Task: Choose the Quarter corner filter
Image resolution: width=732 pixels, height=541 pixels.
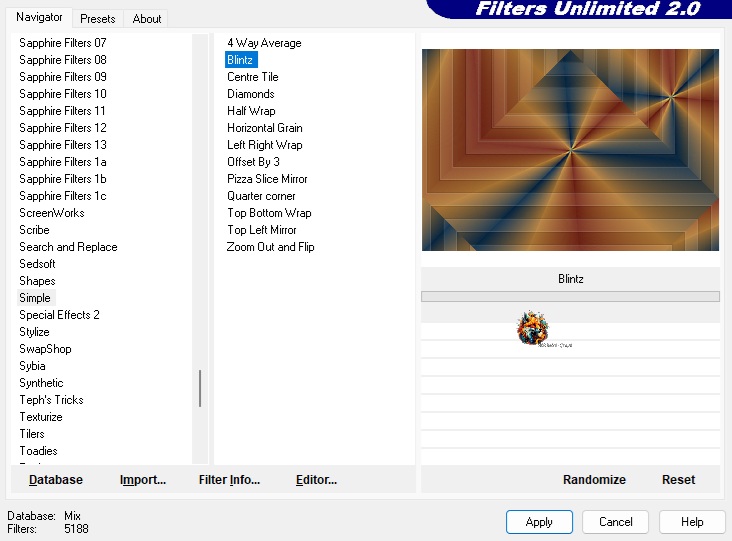Action: click(x=261, y=196)
